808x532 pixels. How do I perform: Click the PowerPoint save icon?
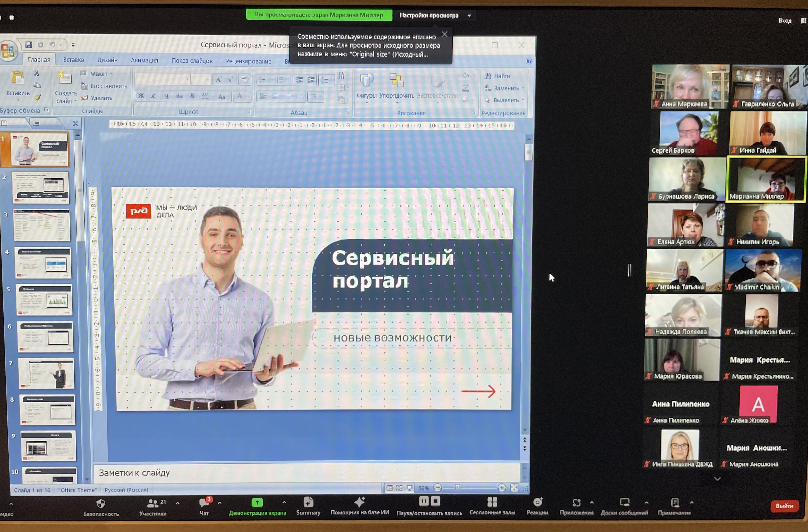point(28,45)
